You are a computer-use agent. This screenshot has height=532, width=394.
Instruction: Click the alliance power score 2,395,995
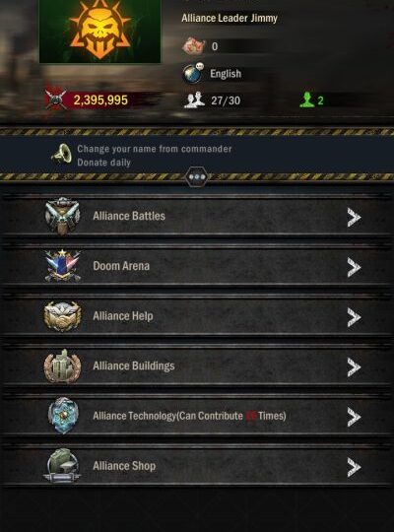100,100
